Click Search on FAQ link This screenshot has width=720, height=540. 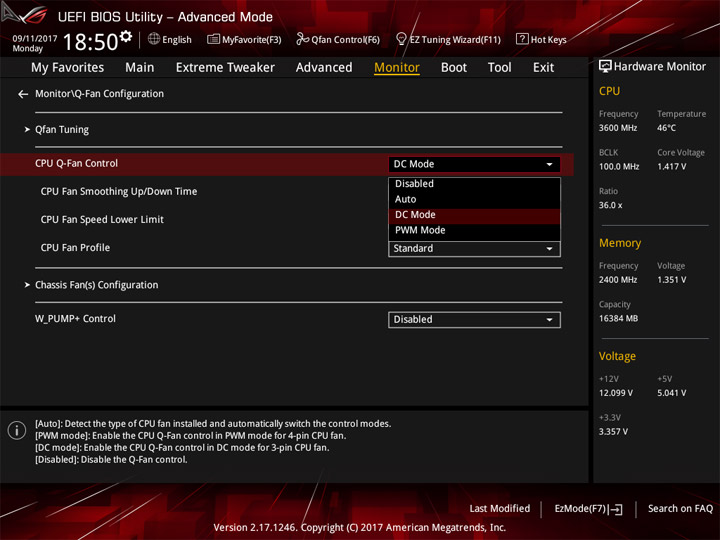pyautogui.click(x=680, y=509)
